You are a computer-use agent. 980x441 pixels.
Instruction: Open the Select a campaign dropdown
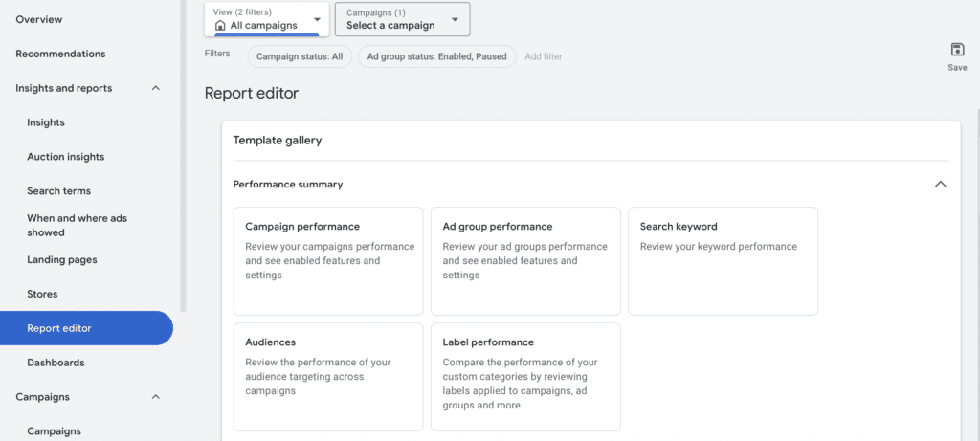click(x=402, y=19)
